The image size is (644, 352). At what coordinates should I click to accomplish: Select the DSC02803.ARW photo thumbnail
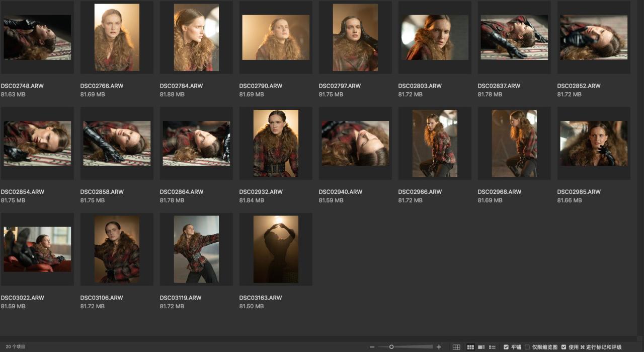pyautogui.click(x=435, y=37)
